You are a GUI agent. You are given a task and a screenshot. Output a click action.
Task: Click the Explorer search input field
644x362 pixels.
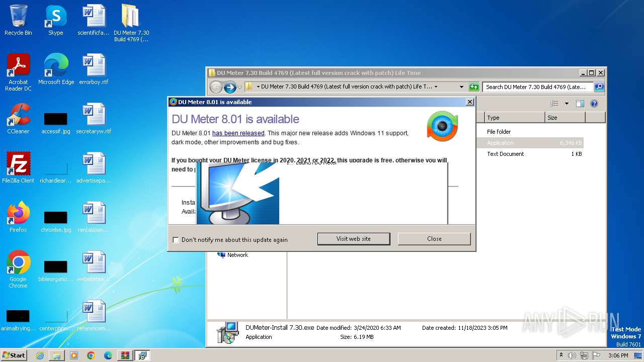click(538, 87)
